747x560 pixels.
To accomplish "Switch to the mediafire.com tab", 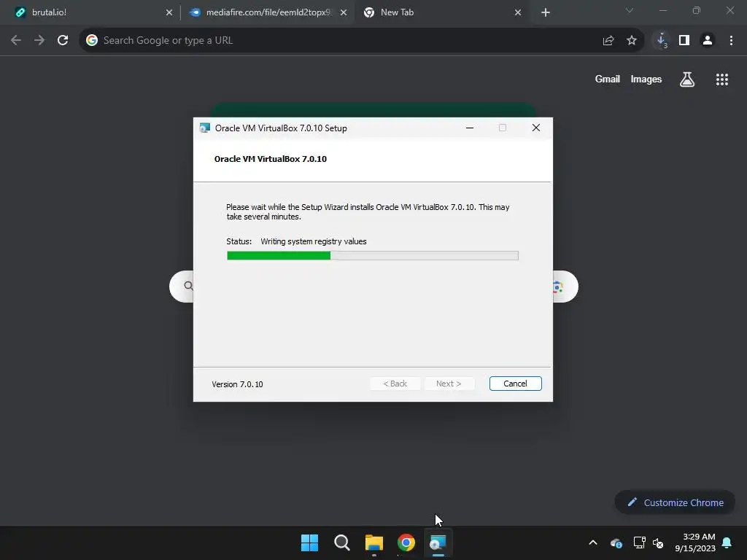I will pos(268,12).
